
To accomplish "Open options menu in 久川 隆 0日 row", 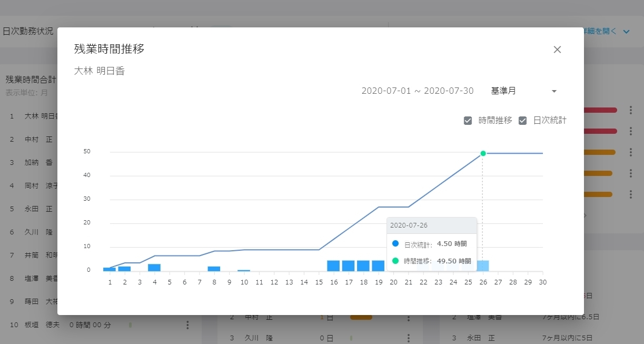I will click(x=408, y=338).
